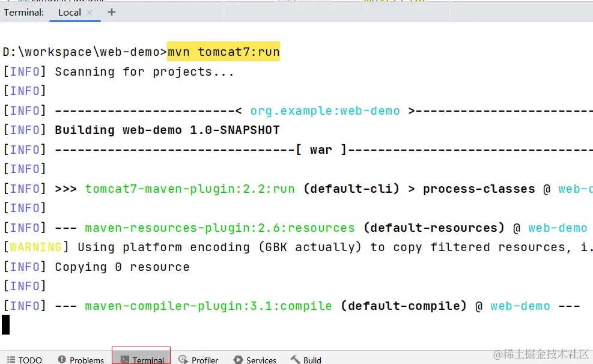Click the highlighted mvn tomcat7:run command

pyautogui.click(x=224, y=52)
